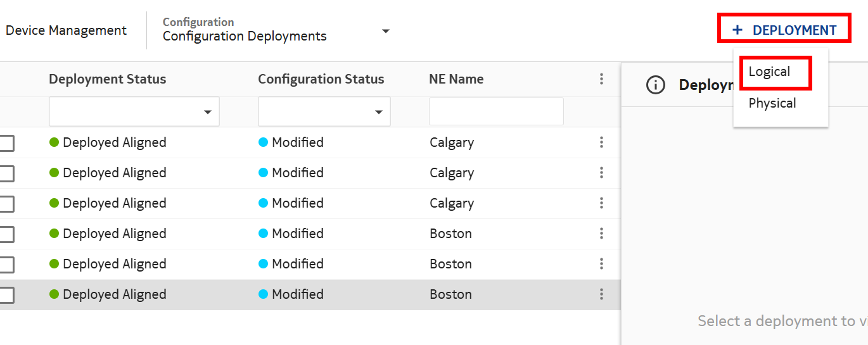The width and height of the screenshot is (868, 345).
Task: Open the actions menu on the highlighted Boston row
Action: point(601,294)
